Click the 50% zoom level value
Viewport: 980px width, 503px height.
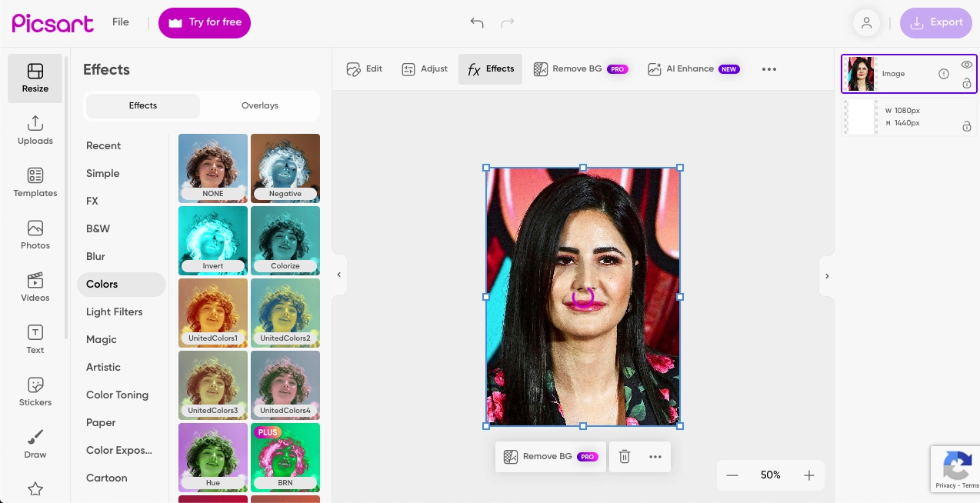[x=771, y=475]
